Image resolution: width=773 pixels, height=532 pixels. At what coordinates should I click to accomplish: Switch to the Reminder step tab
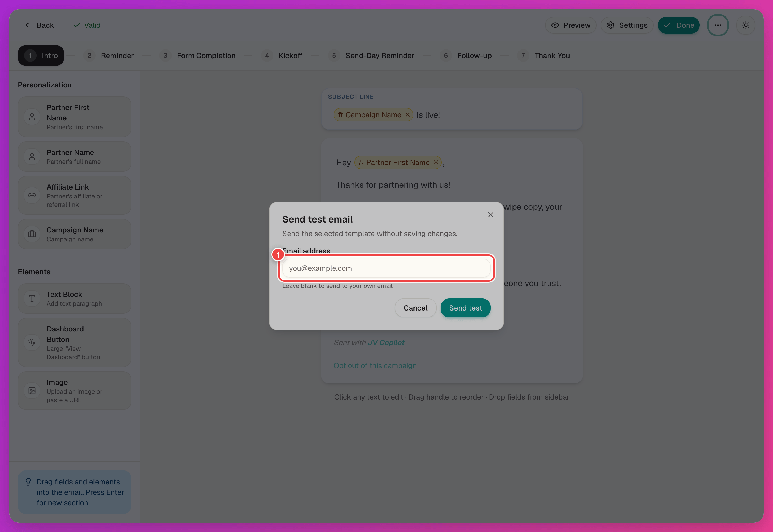(109, 56)
